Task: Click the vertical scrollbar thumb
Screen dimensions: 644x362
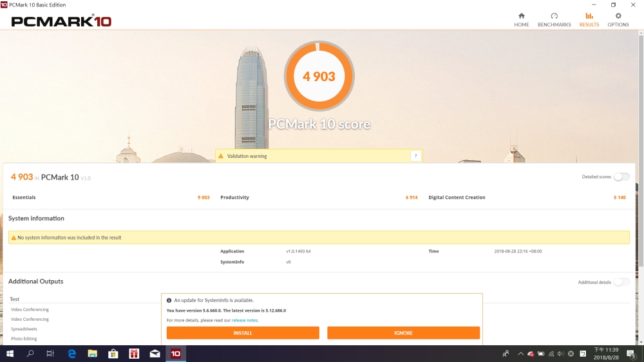Action: [641, 151]
